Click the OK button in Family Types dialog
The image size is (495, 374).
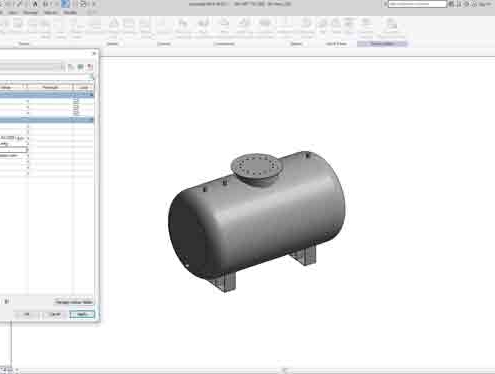[27, 314]
